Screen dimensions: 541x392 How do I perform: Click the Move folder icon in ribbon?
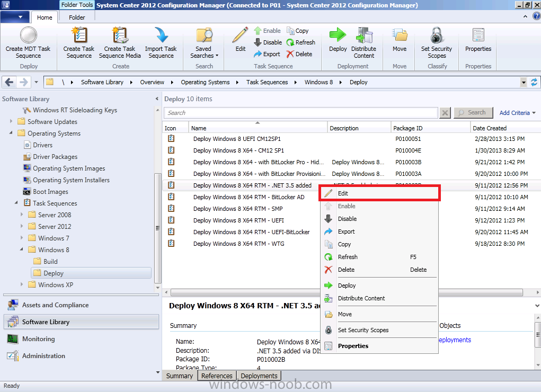pyautogui.click(x=400, y=35)
